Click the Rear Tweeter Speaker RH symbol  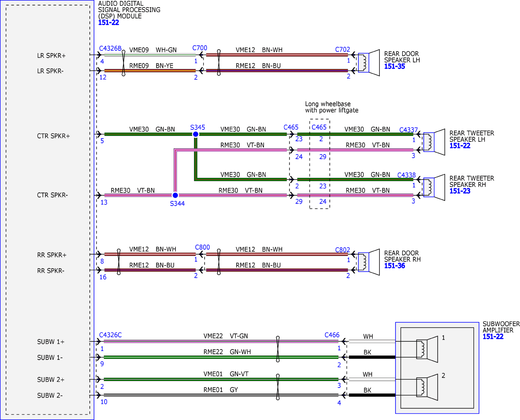434,187
